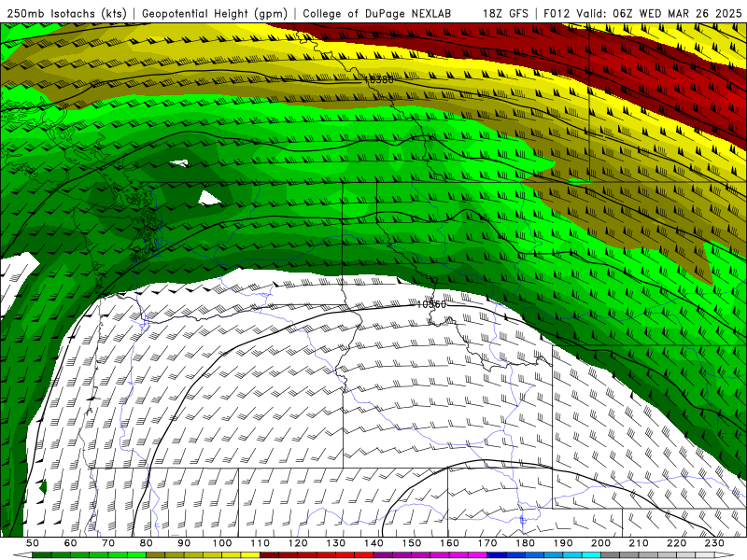This screenshot has width=747, height=560.
Task: Click the 70 value on the color scale
Action: click(108, 543)
